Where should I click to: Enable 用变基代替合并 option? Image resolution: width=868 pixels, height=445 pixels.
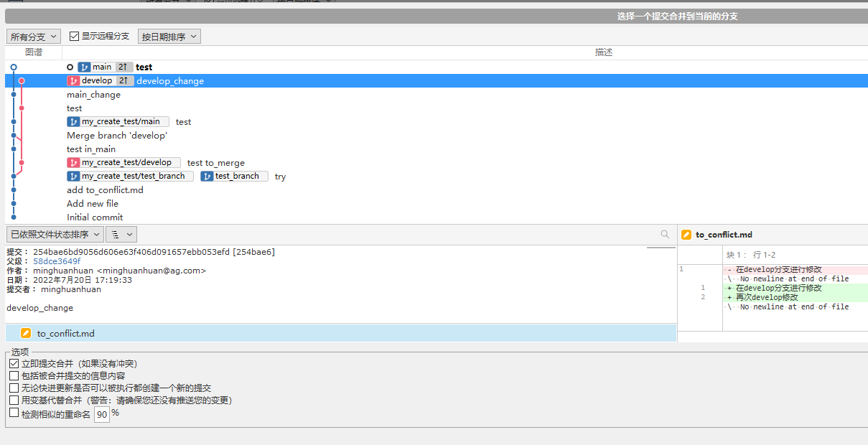click(14, 400)
